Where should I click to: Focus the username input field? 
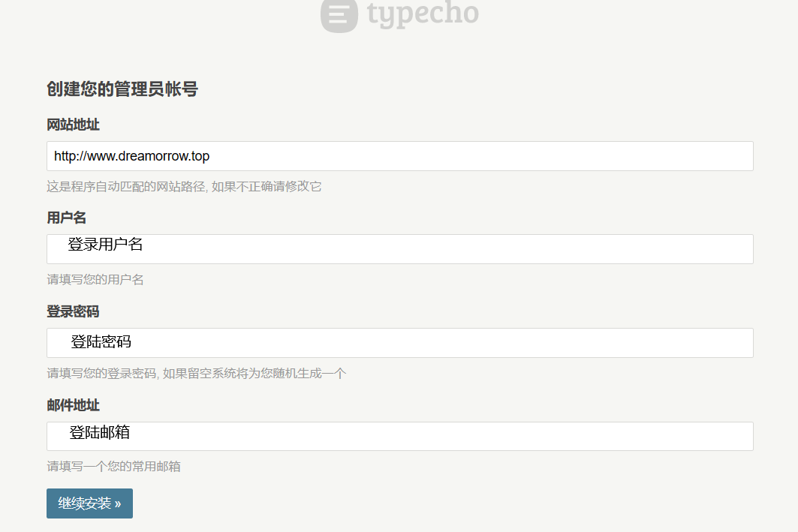click(x=450, y=250)
